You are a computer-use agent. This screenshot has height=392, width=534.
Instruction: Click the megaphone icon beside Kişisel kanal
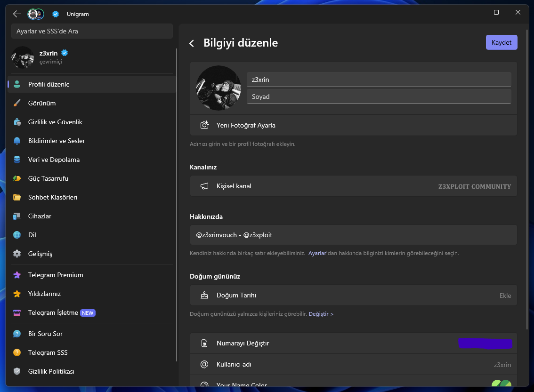click(x=204, y=186)
